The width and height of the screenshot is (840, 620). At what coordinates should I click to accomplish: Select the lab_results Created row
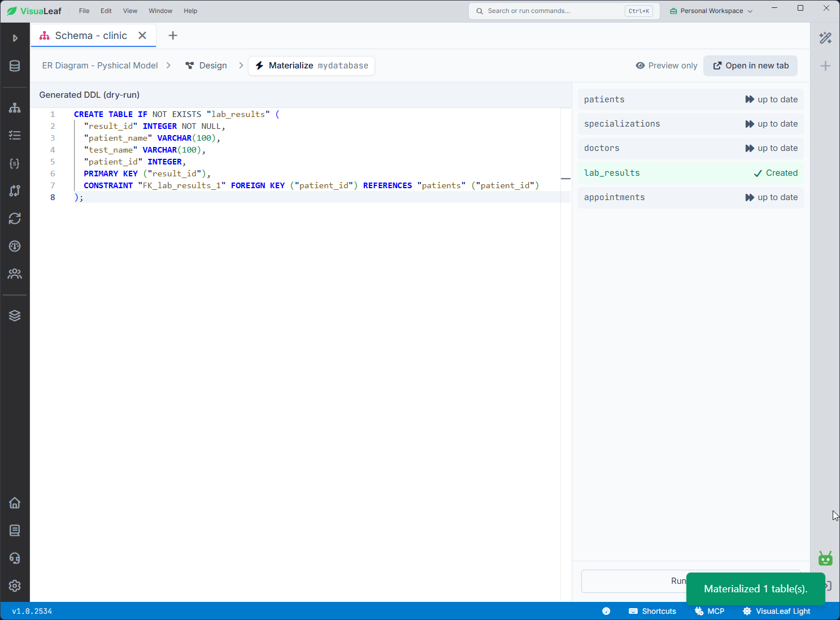coord(690,173)
